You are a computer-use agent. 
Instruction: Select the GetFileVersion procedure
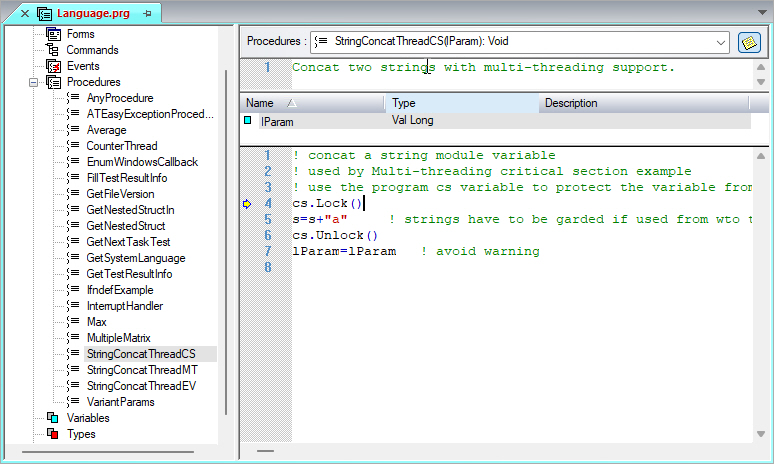click(x=120, y=194)
